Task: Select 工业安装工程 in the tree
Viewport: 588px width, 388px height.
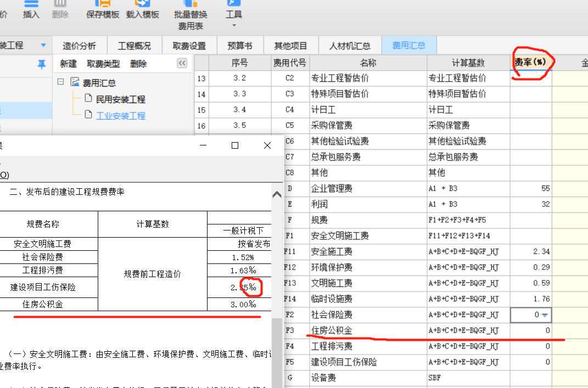Action: [120, 115]
